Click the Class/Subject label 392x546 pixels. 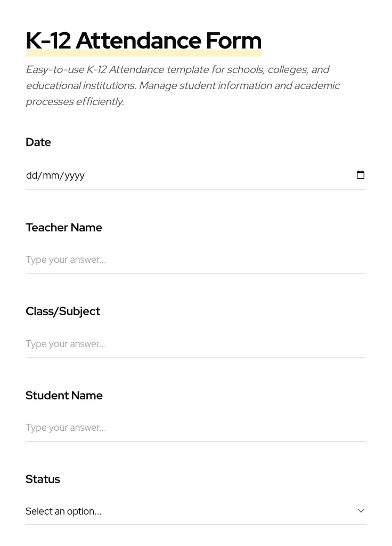click(62, 311)
